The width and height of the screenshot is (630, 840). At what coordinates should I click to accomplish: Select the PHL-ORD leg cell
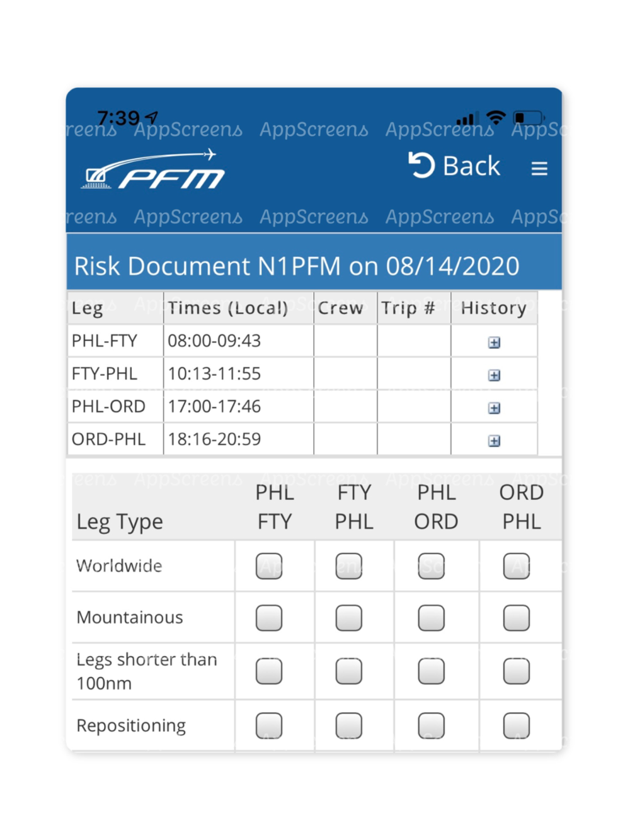point(115,406)
